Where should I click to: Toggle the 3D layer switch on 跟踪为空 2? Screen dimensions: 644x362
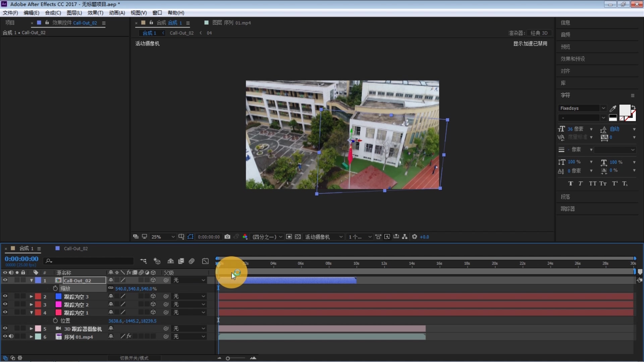[x=153, y=304]
